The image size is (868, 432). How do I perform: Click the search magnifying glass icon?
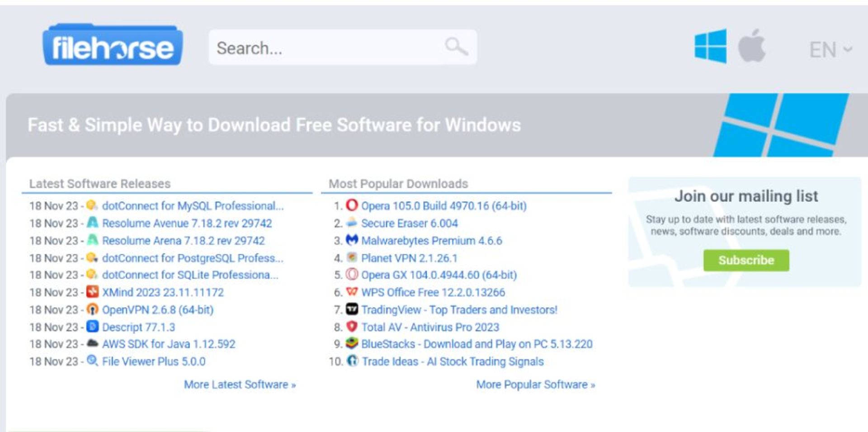[x=458, y=47]
